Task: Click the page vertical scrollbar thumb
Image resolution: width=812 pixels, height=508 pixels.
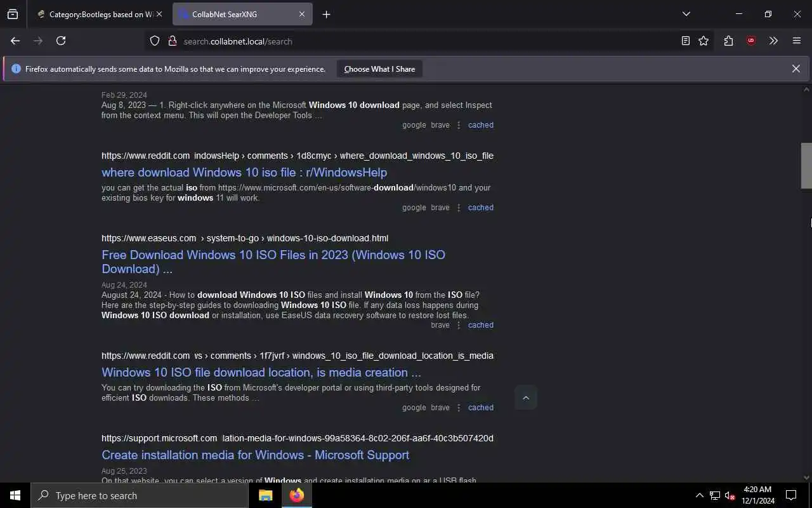Action: click(x=806, y=166)
